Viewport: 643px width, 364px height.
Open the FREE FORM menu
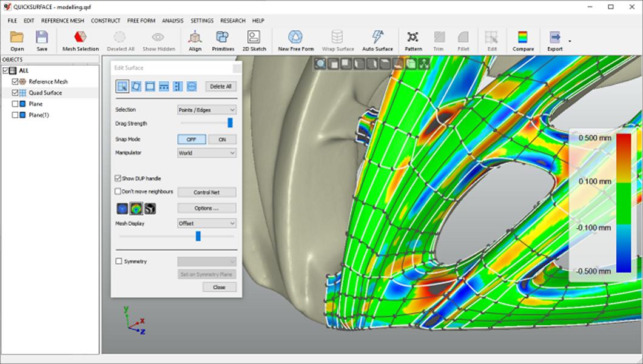click(x=141, y=21)
